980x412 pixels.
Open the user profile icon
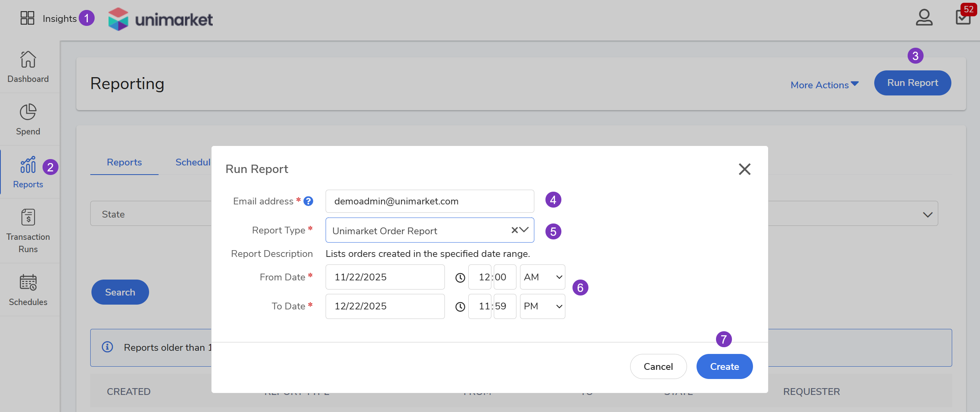pos(924,17)
